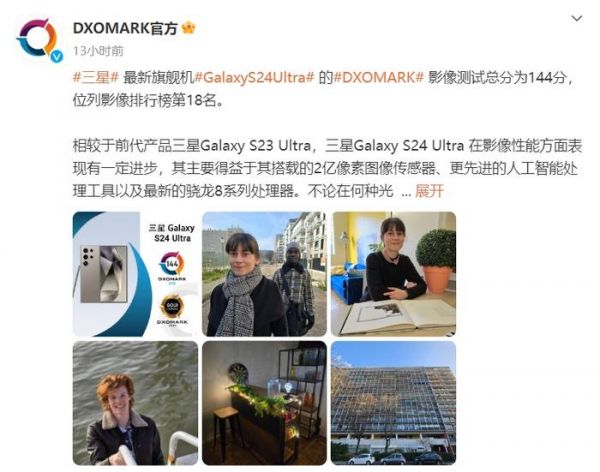Open the dim indoor bar counter photo
Viewport: 600px width, 472px height.
(x=264, y=403)
